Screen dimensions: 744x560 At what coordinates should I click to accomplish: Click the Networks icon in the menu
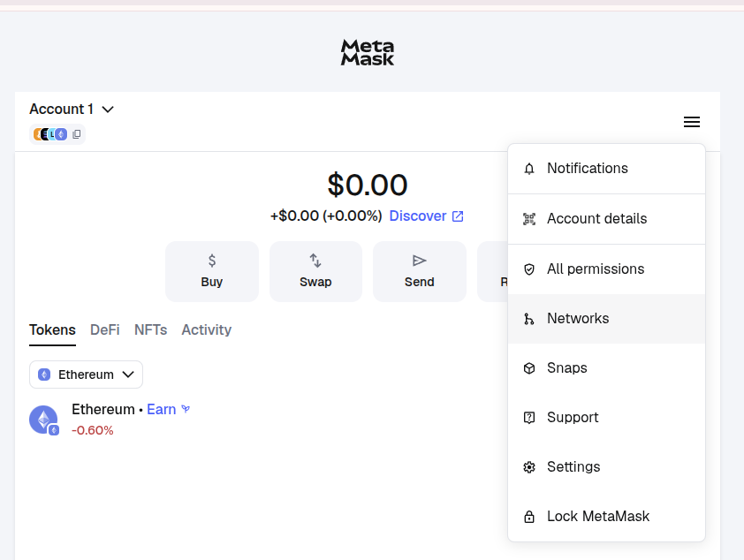point(529,318)
